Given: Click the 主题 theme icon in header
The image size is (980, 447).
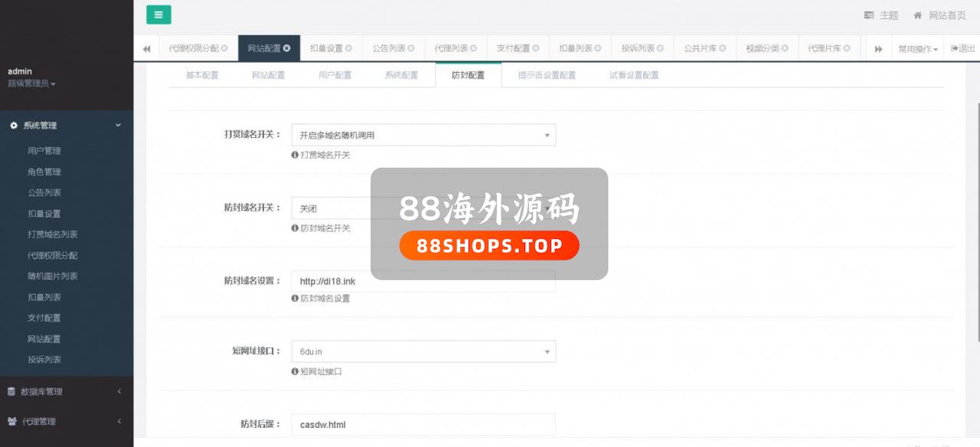Looking at the screenshot, I should (869, 15).
